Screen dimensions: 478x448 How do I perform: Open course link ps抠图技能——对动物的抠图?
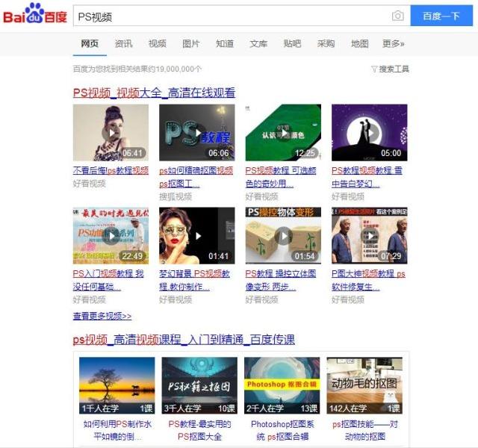pyautogui.click(x=365, y=430)
